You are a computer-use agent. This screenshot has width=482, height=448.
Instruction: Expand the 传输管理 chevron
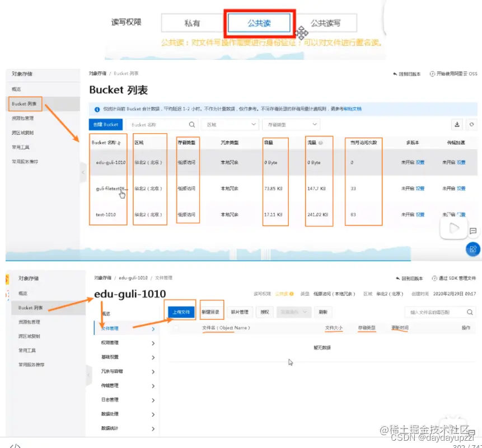[153, 386]
